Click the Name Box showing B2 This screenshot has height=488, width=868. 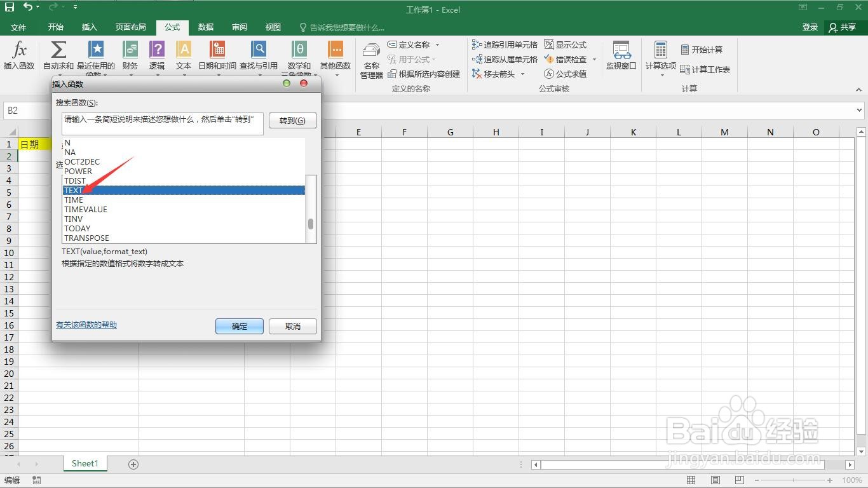[27, 111]
